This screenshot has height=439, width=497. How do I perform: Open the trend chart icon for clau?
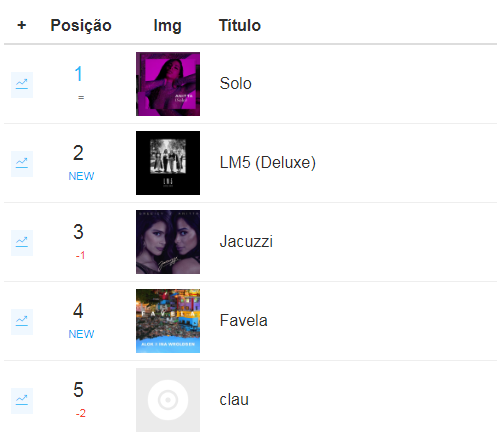(x=22, y=401)
